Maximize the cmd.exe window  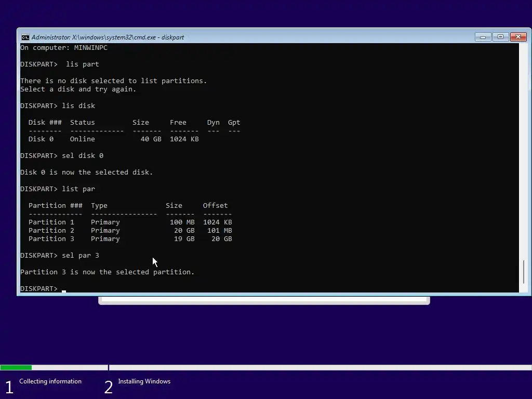500,37
